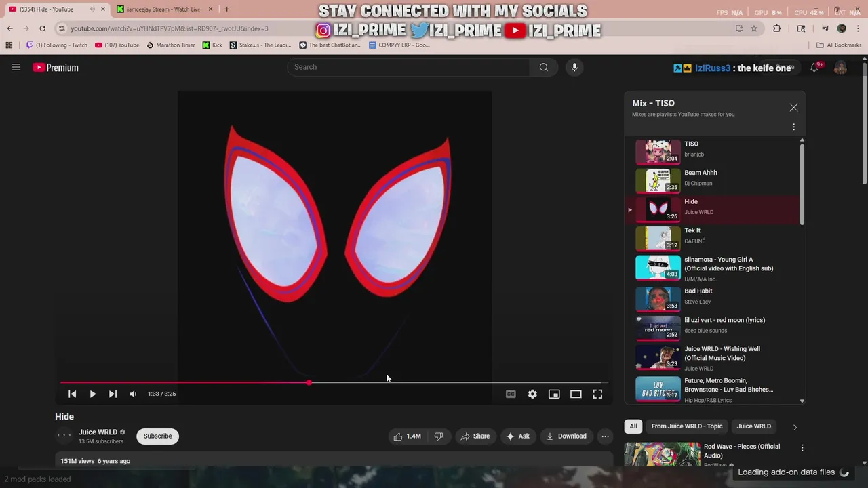The width and height of the screenshot is (868, 488).
Task: Select the Juice WRLD filter chip
Action: click(x=753, y=426)
